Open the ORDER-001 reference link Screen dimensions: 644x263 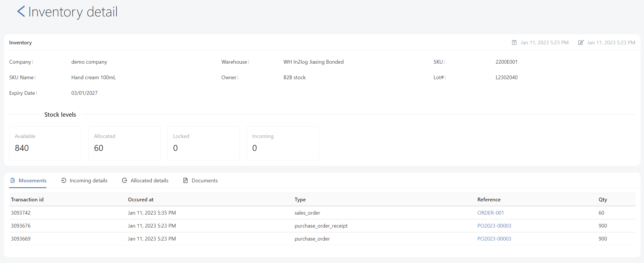tap(490, 213)
